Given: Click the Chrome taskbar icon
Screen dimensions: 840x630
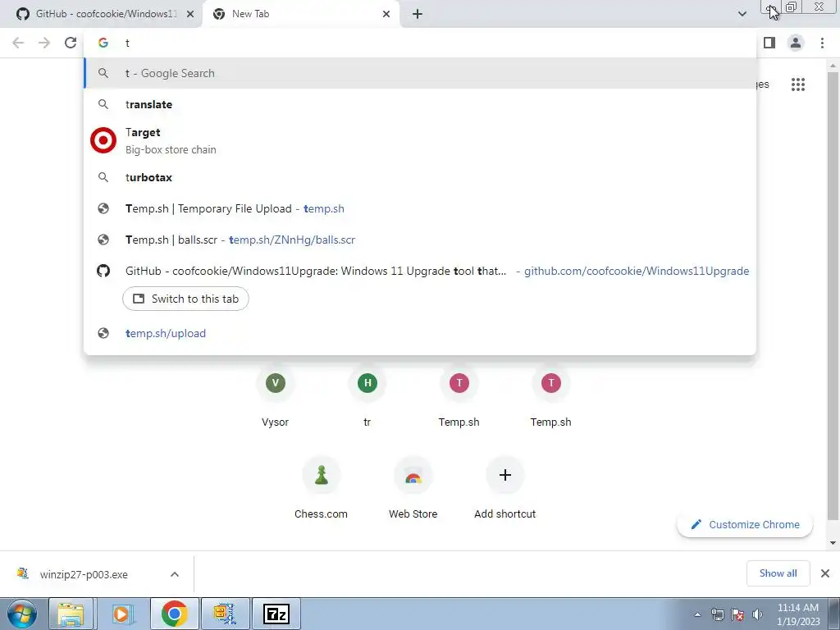Looking at the screenshot, I should tap(174, 614).
